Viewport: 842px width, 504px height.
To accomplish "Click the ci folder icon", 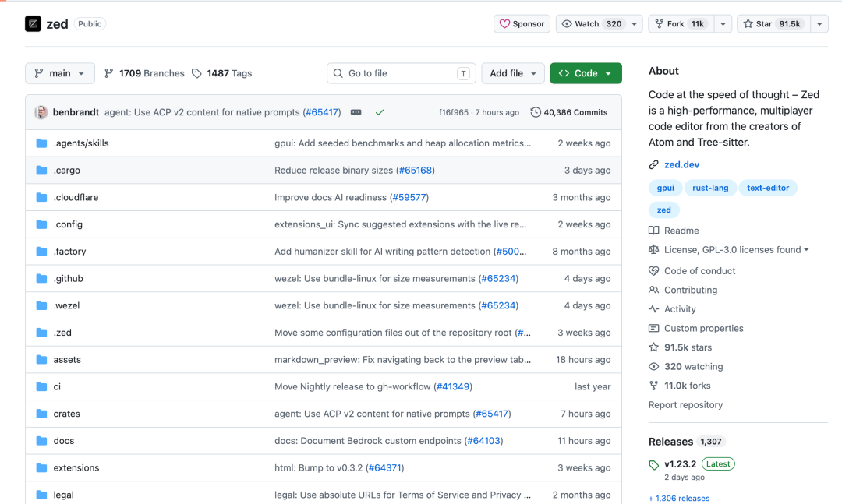I will 41,386.
